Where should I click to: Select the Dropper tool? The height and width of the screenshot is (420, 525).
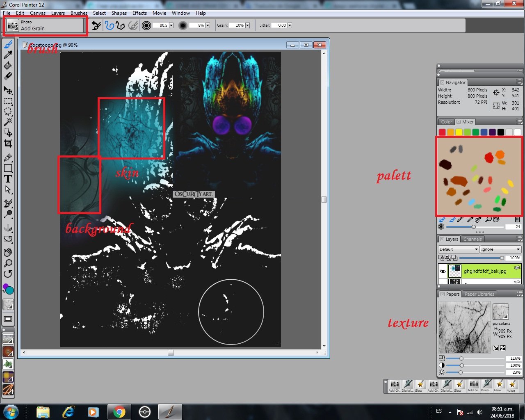[x=8, y=55]
